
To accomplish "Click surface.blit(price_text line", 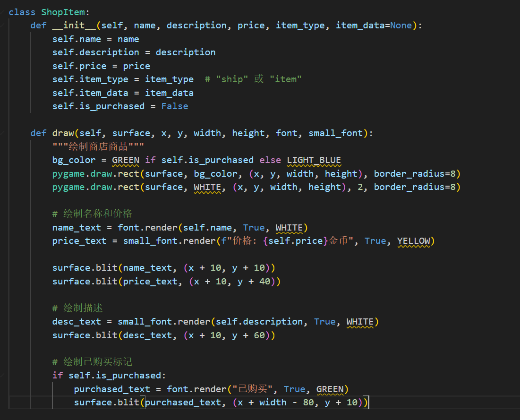I will 166,281.
